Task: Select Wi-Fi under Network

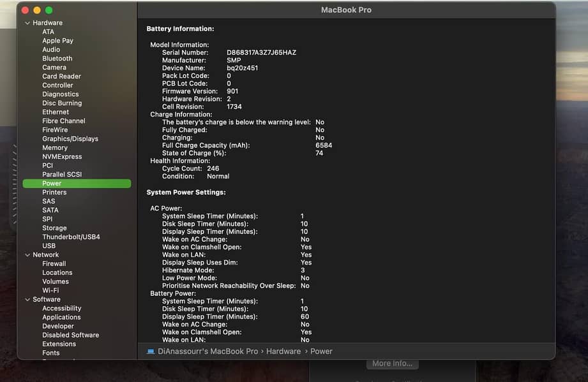Action: [50, 291]
